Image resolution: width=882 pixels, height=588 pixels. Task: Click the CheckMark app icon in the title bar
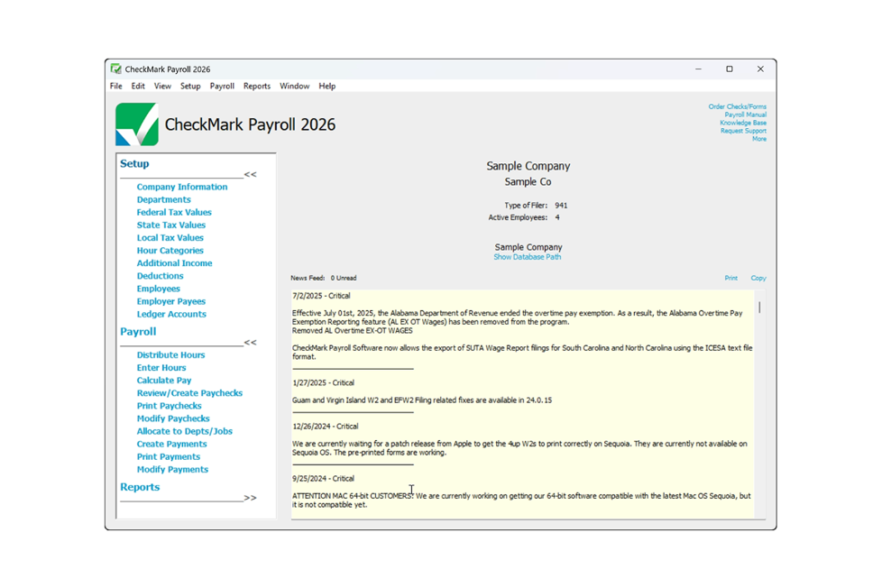click(x=116, y=69)
